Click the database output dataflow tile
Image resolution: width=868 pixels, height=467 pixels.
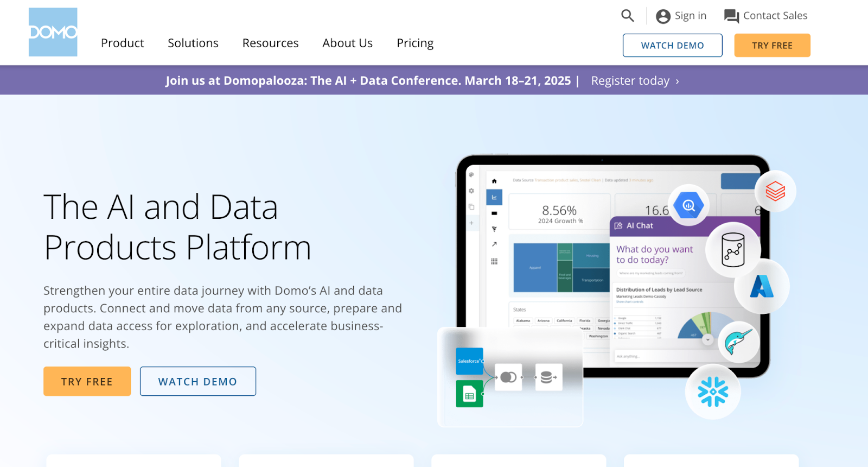[x=548, y=377]
